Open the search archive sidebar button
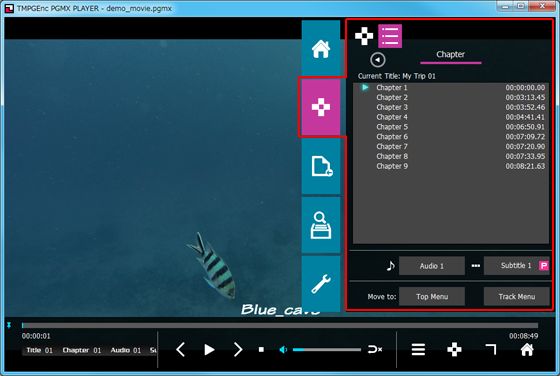Screen dimensions: 560x376 321,225
